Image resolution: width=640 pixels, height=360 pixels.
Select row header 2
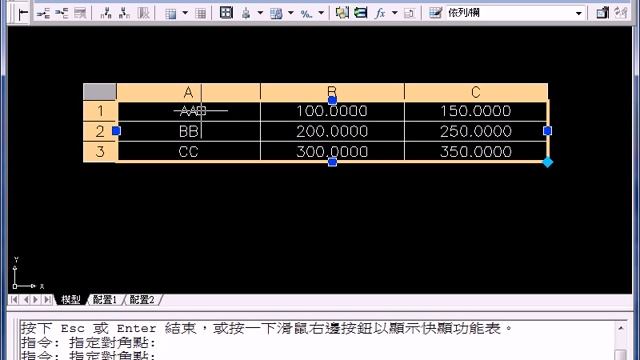[100, 131]
